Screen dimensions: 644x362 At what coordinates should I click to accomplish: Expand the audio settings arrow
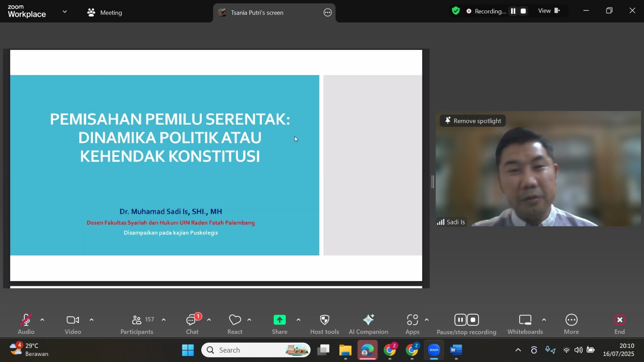[x=42, y=320]
